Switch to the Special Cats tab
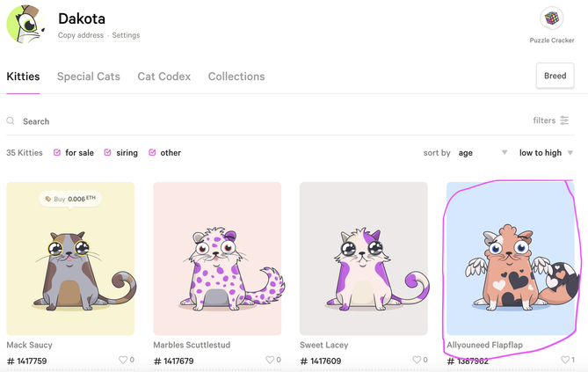This screenshot has height=372, width=588. [x=88, y=77]
